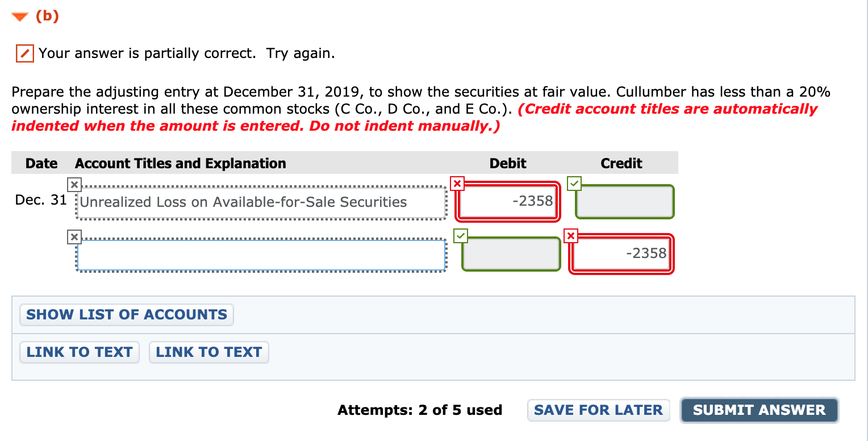Save the answer for later

click(x=598, y=410)
